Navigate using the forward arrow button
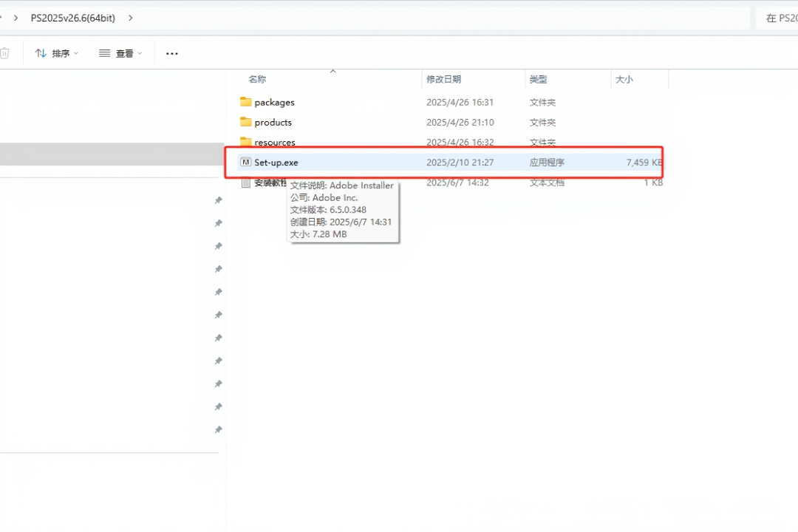 [2, 17]
